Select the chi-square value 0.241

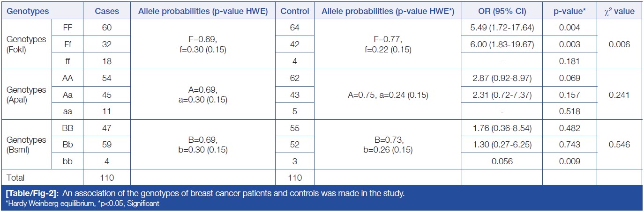tap(620, 95)
